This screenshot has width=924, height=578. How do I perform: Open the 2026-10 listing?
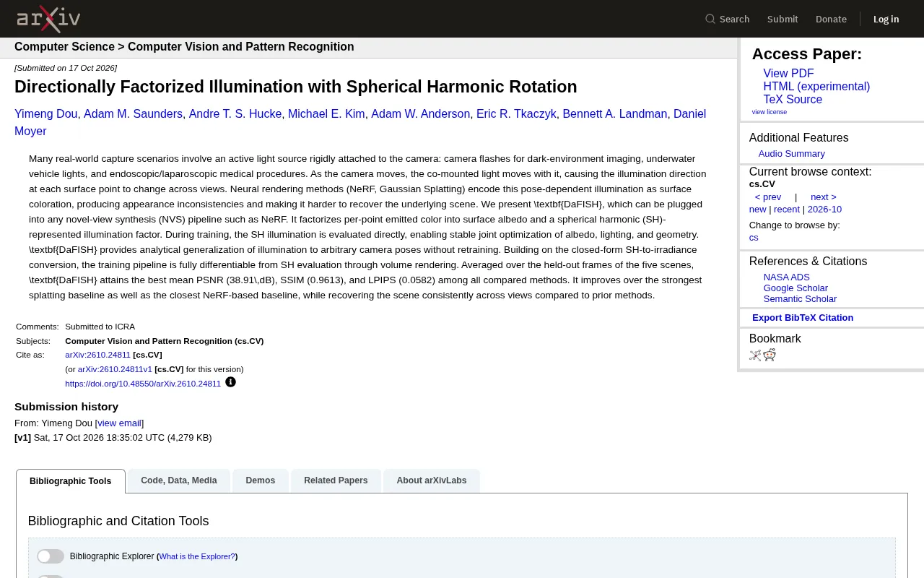(x=824, y=210)
